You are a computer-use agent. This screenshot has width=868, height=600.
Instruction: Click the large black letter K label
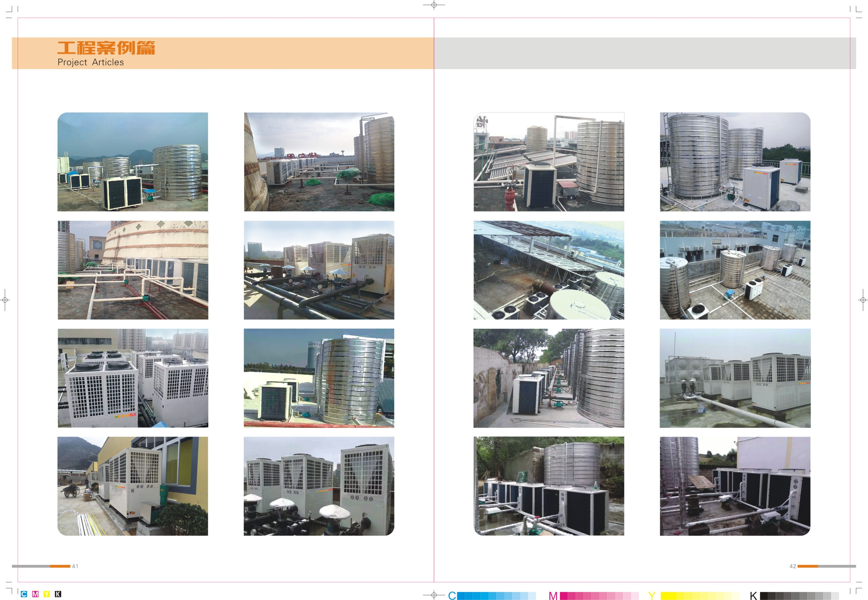click(753, 596)
